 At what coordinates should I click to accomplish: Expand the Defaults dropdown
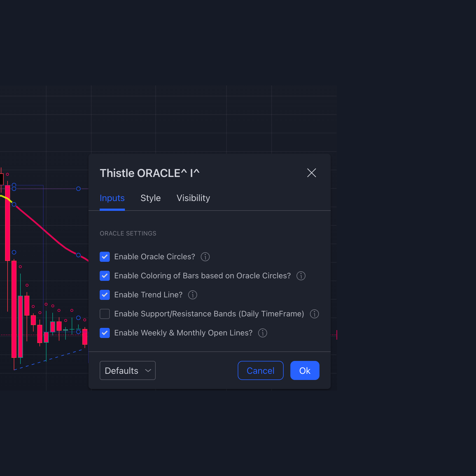point(128,370)
